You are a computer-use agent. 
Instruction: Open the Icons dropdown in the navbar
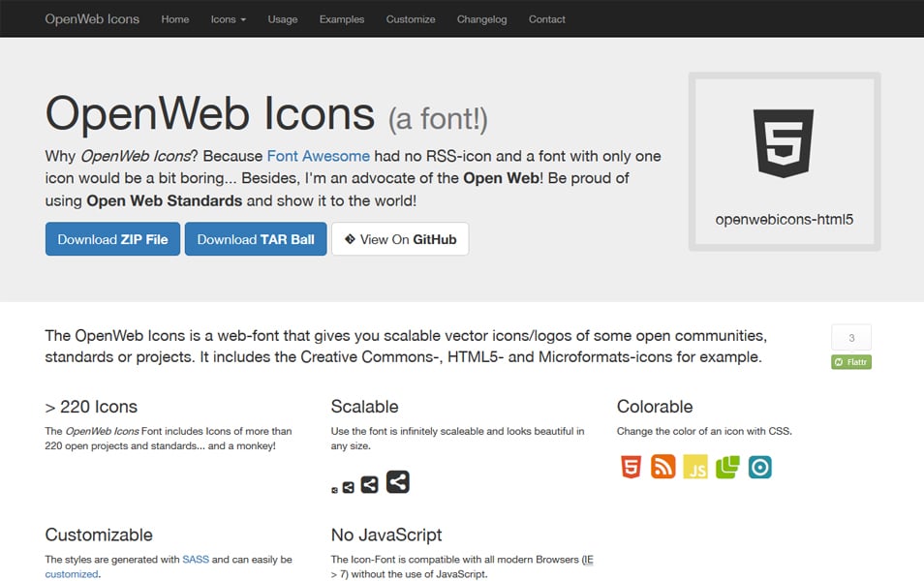tap(228, 18)
